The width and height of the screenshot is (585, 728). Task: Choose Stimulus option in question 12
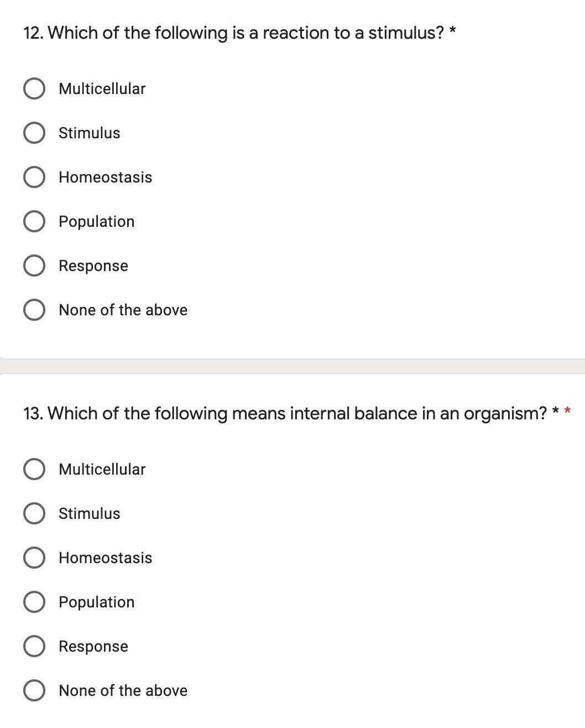[x=34, y=133]
